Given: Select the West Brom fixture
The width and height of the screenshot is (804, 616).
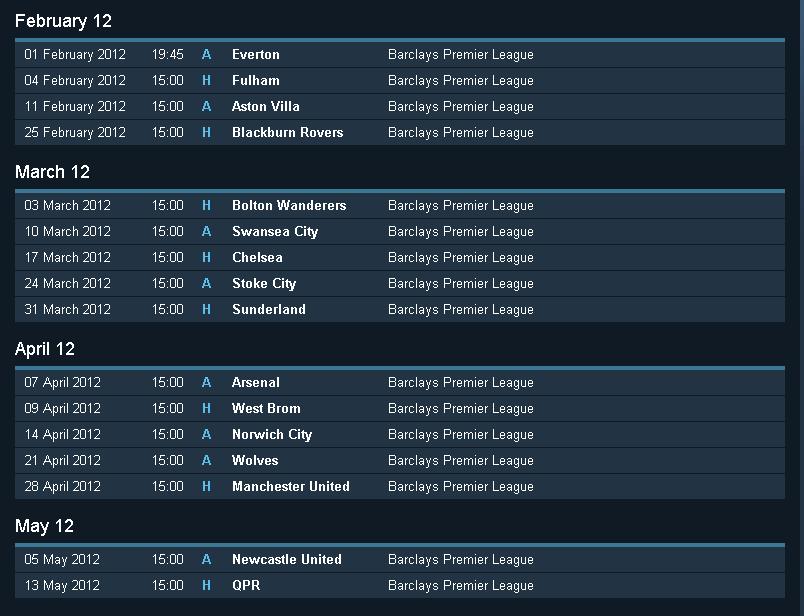Looking at the screenshot, I should (266, 409).
